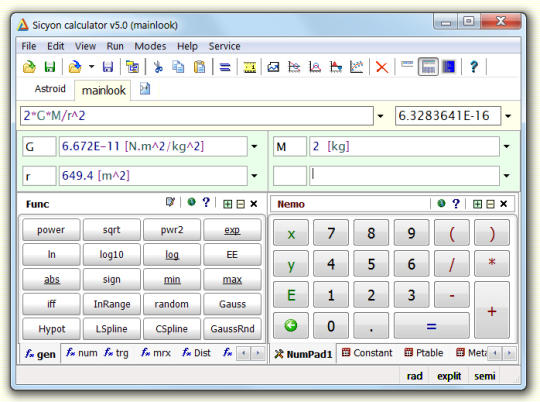Open the r variable value dropdown
Image resolution: width=540 pixels, height=402 pixels.
point(254,176)
